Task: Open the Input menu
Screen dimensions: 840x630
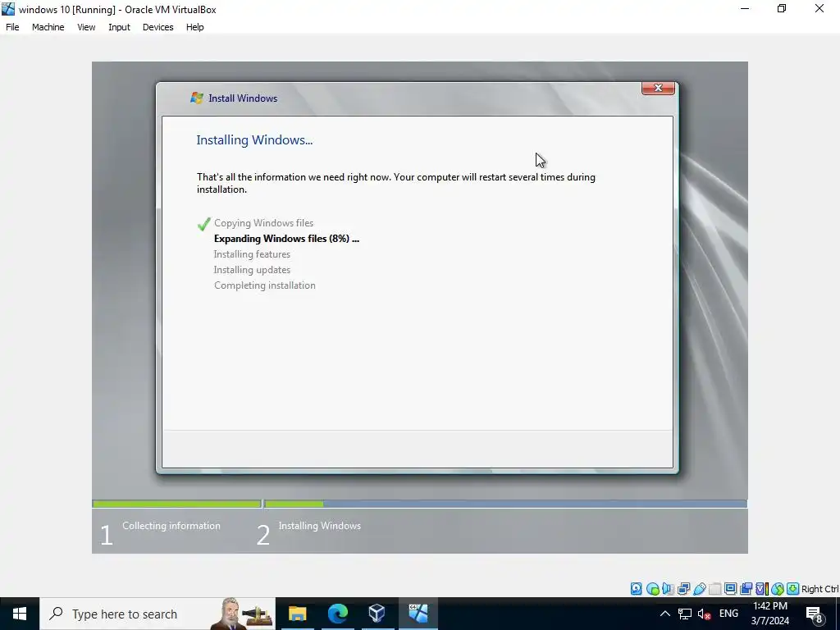Action: pos(119,27)
